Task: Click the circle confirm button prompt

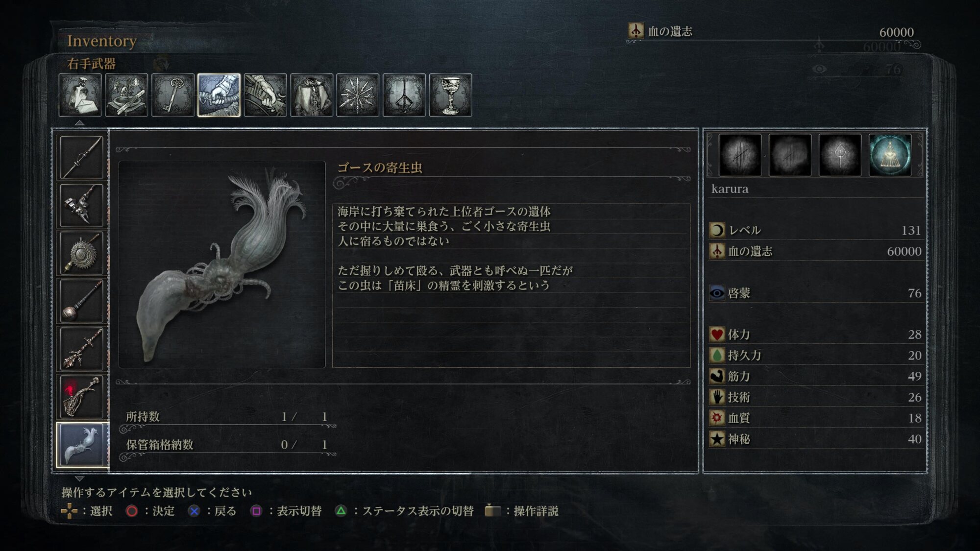Action: 150,511
